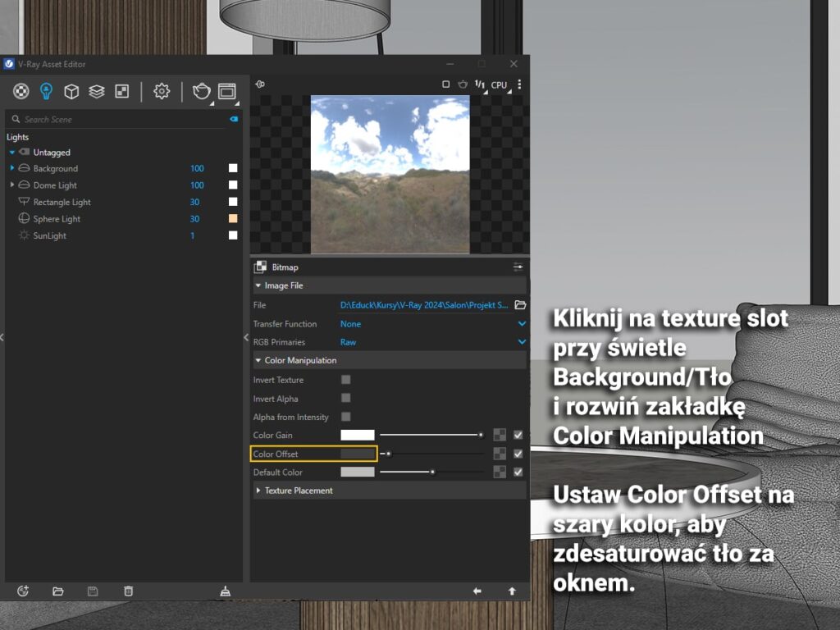Show the Frame Buffer window icon
This screenshot has width=840, height=630.
pyautogui.click(x=227, y=91)
